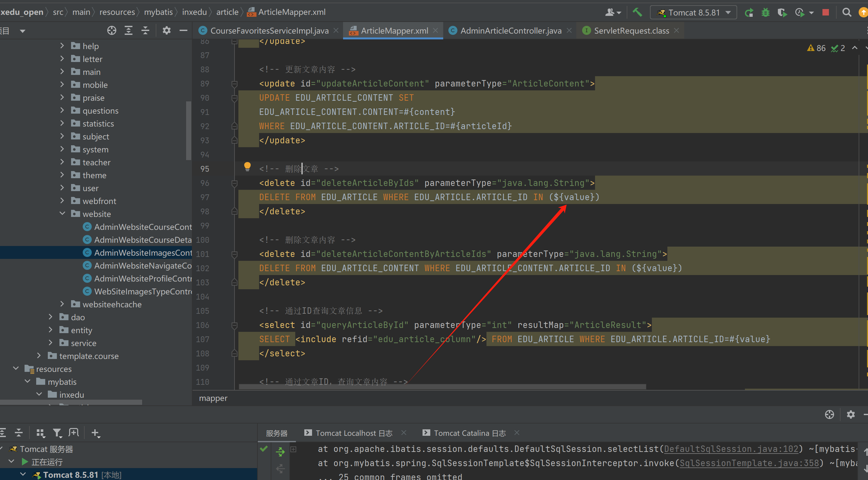Click the Rerun Tomcat icon

click(x=749, y=13)
